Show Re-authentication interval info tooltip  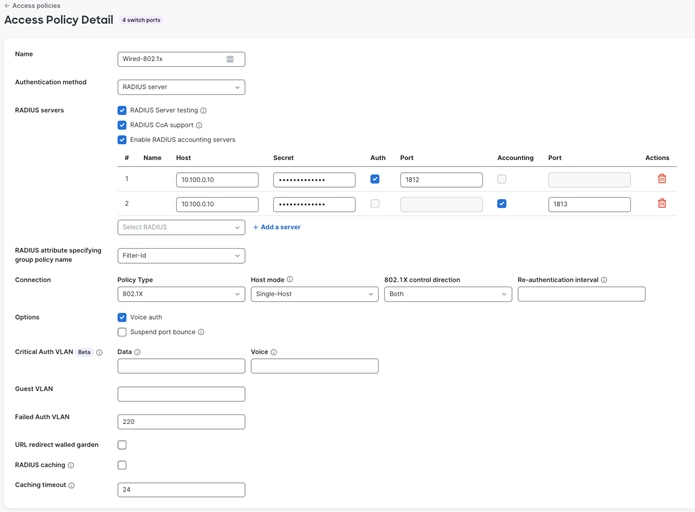click(x=604, y=280)
